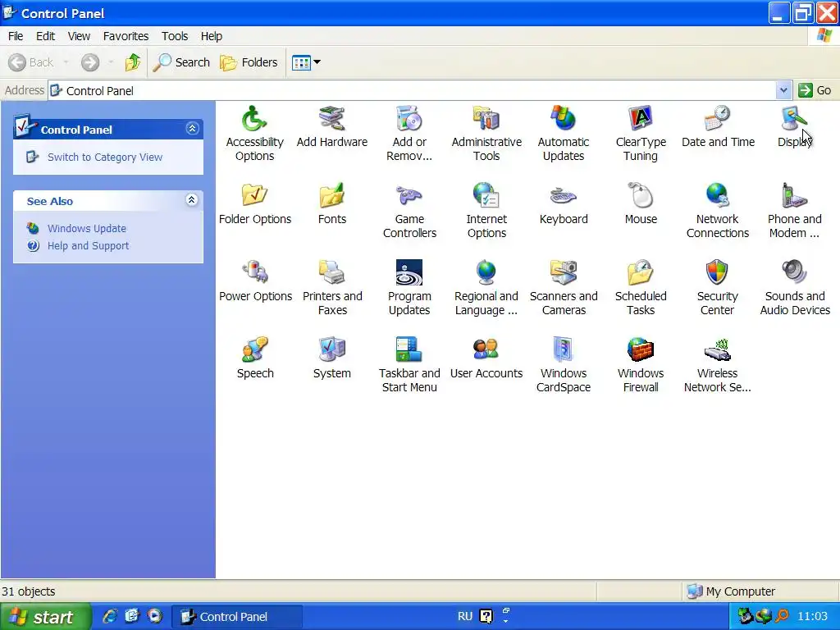The image size is (840, 630).
Task: Select the Keyboard icon
Action: (x=564, y=195)
